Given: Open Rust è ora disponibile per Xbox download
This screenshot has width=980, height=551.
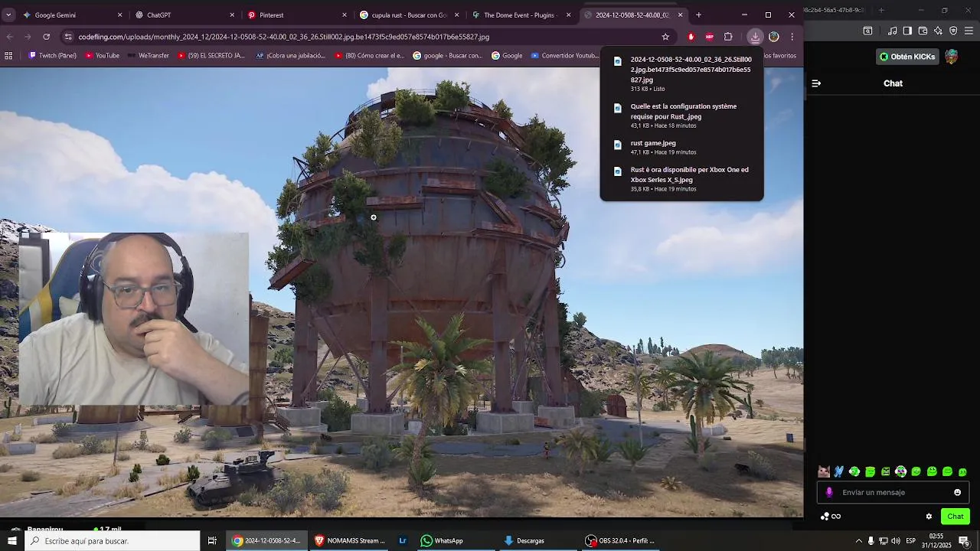Looking at the screenshot, I should [x=682, y=178].
